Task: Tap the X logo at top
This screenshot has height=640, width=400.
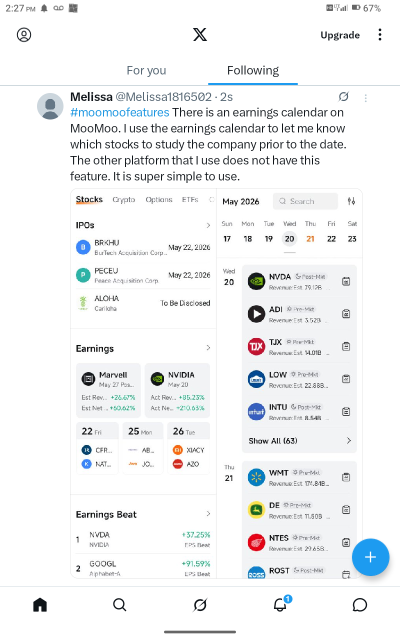Action: [200, 35]
